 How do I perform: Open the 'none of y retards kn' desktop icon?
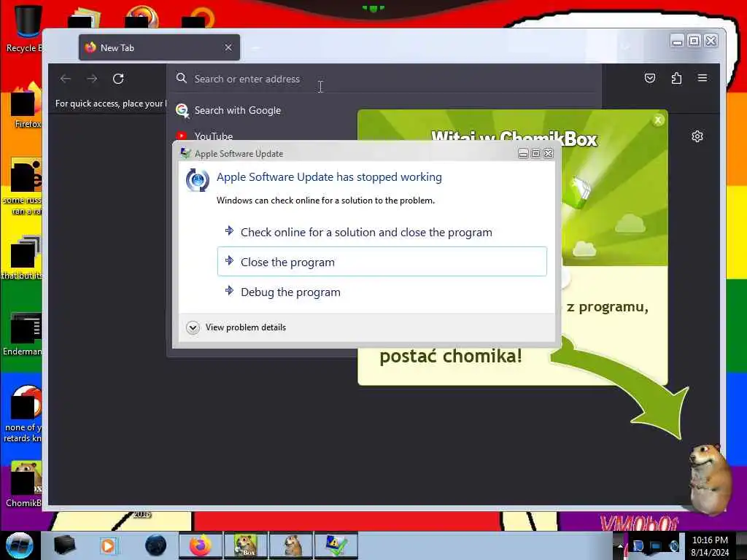click(x=23, y=414)
